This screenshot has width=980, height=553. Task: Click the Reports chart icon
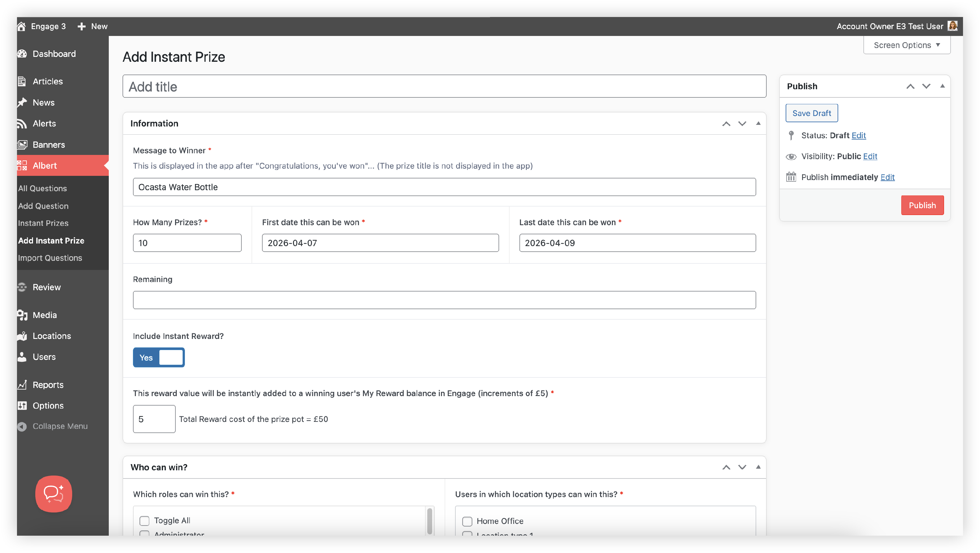[22, 384]
